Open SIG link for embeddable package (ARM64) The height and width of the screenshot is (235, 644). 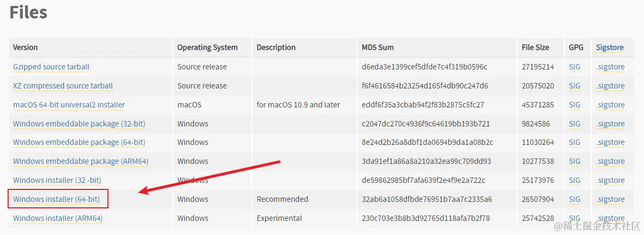click(575, 161)
